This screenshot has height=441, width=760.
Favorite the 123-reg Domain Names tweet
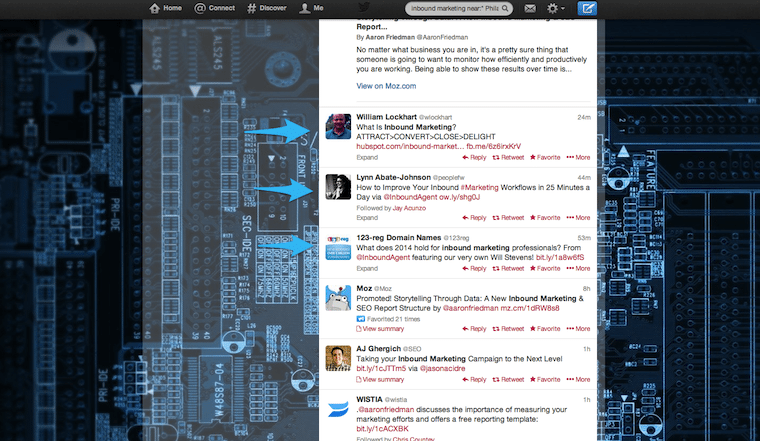545,269
